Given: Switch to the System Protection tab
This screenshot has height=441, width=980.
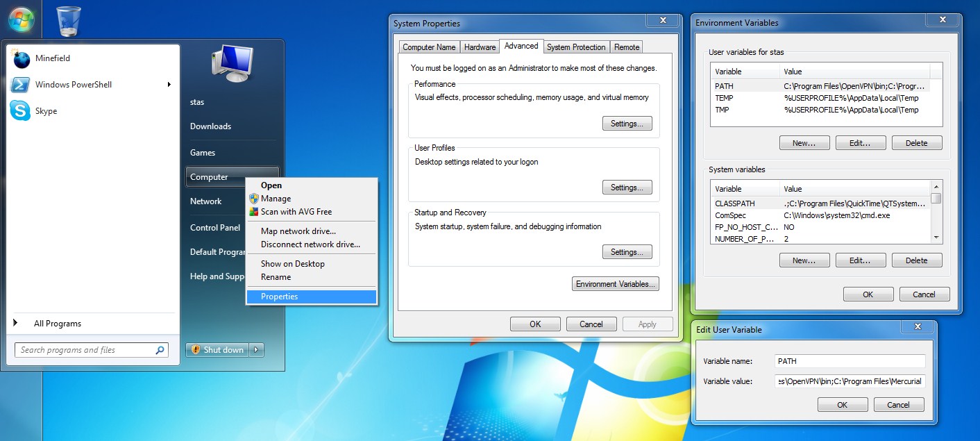Looking at the screenshot, I should point(575,47).
